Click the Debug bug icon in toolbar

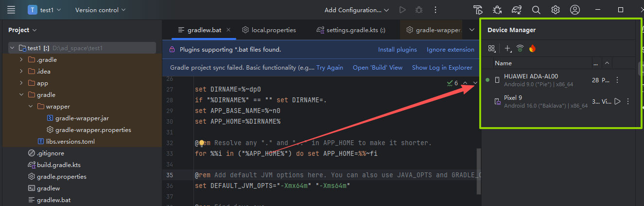click(419, 10)
